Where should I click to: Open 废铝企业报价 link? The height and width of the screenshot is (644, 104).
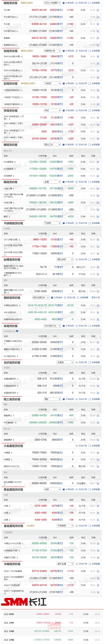click(27, 51)
